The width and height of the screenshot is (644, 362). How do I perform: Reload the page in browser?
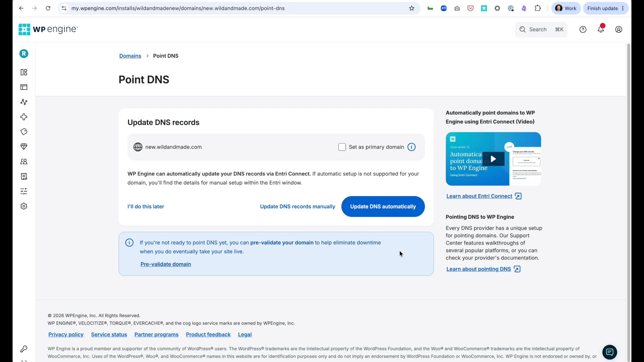coord(48,8)
